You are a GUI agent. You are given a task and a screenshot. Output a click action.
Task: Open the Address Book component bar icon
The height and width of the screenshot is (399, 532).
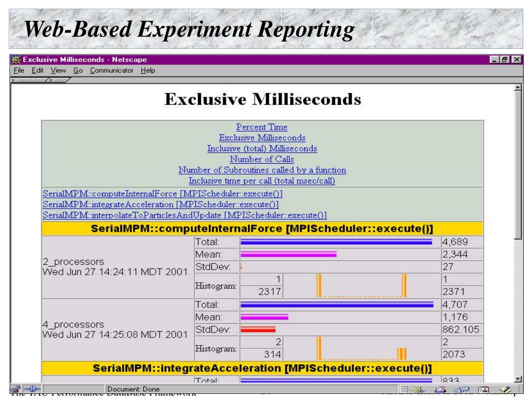[483, 389]
